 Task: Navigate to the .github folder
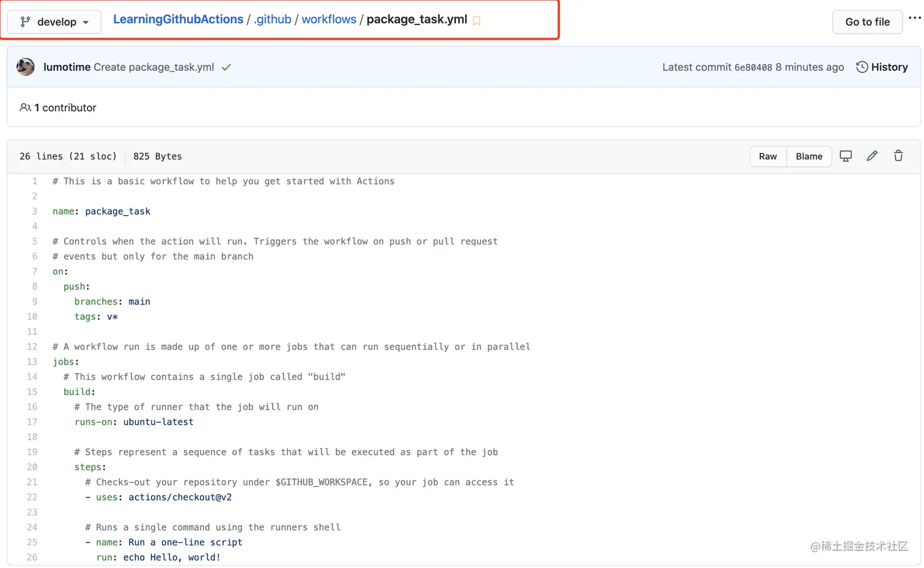(273, 19)
